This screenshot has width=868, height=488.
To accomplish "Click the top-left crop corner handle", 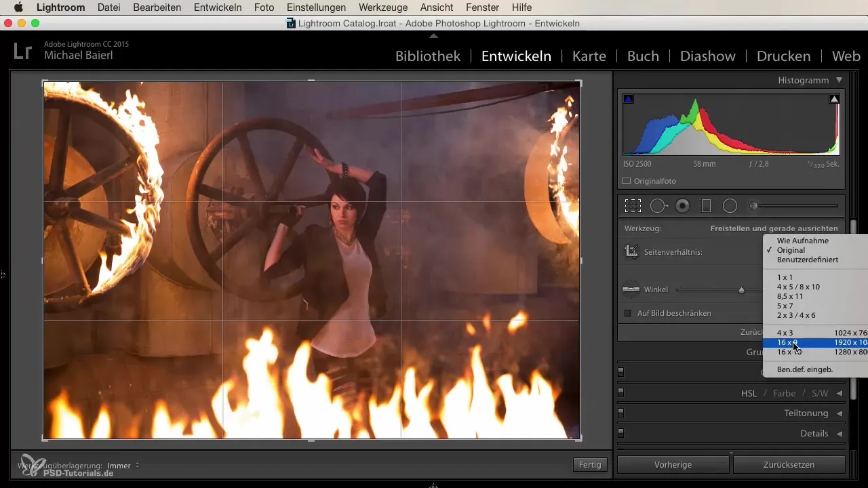I will [x=44, y=82].
